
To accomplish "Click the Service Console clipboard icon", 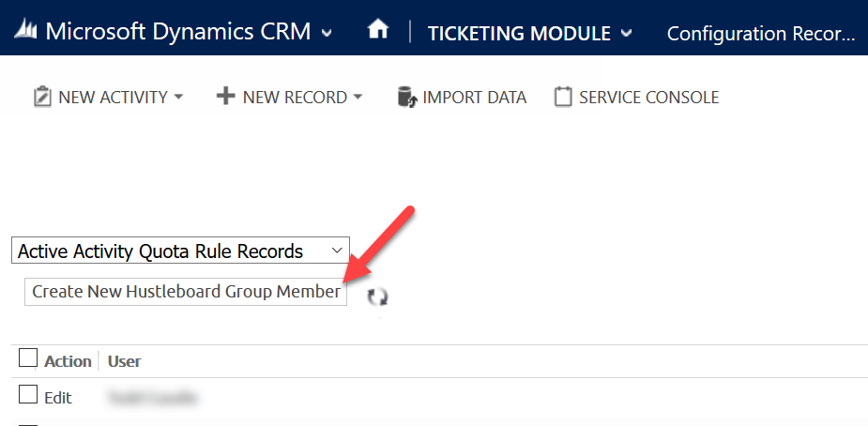I will (x=563, y=98).
